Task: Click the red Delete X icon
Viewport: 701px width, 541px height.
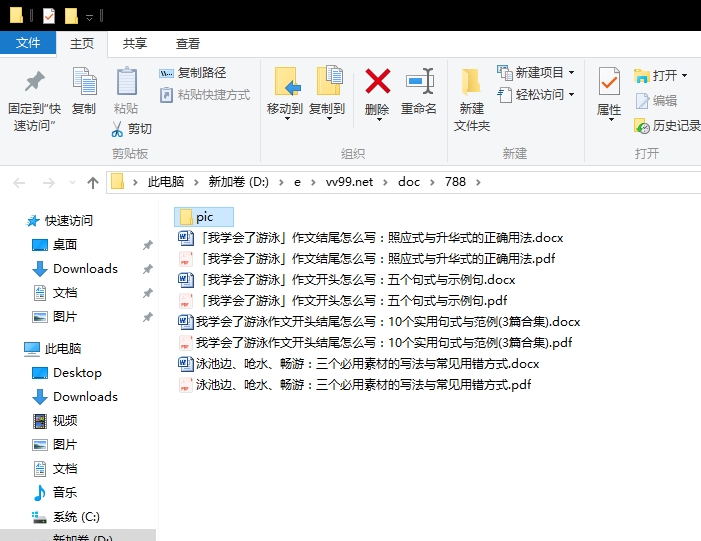Action: (x=377, y=81)
